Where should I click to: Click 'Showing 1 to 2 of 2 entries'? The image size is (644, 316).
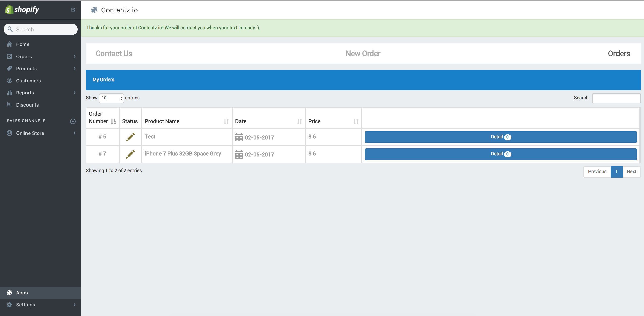[x=114, y=171]
